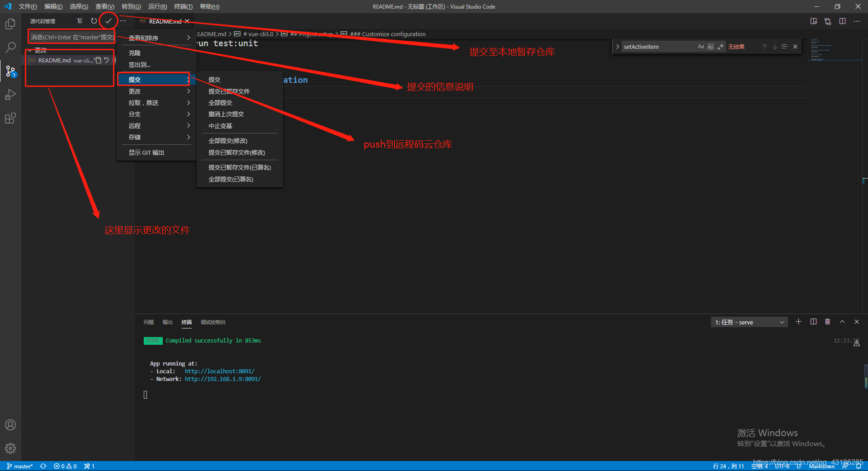Go to next match in find widget
The width and height of the screenshot is (868, 471).
(775, 47)
